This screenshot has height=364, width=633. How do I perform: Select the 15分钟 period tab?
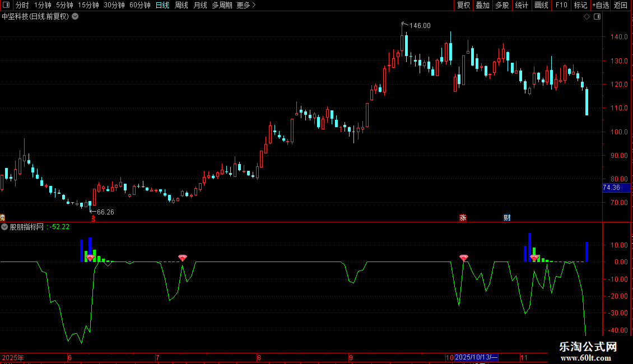tap(88, 5)
